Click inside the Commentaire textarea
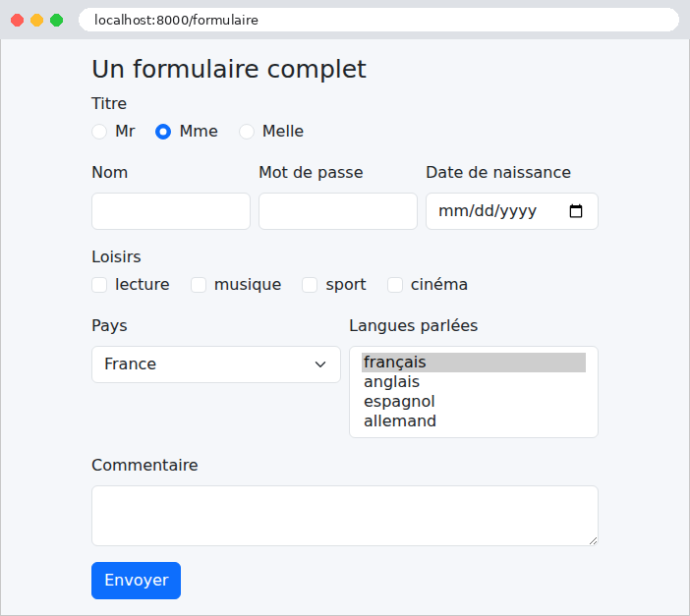The image size is (690, 616). click(345, 516)
